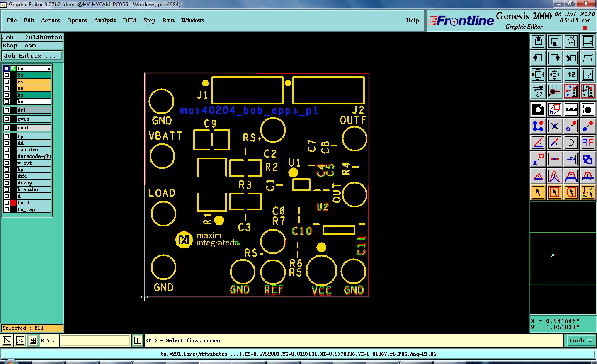597x364 pixels.
Task: Click the red color swatch of to.d layer
Action: tap(13, 203)
